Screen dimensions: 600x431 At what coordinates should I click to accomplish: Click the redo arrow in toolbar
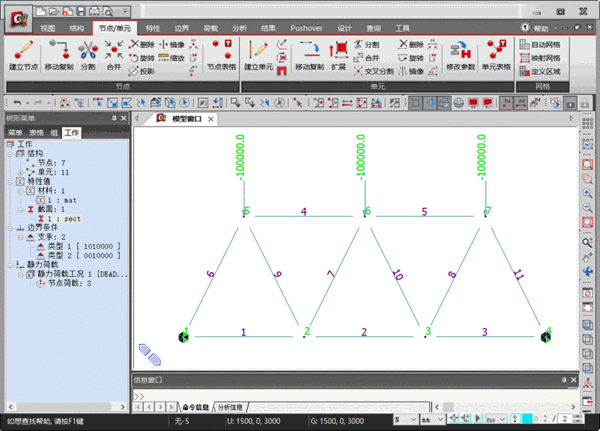38,103
